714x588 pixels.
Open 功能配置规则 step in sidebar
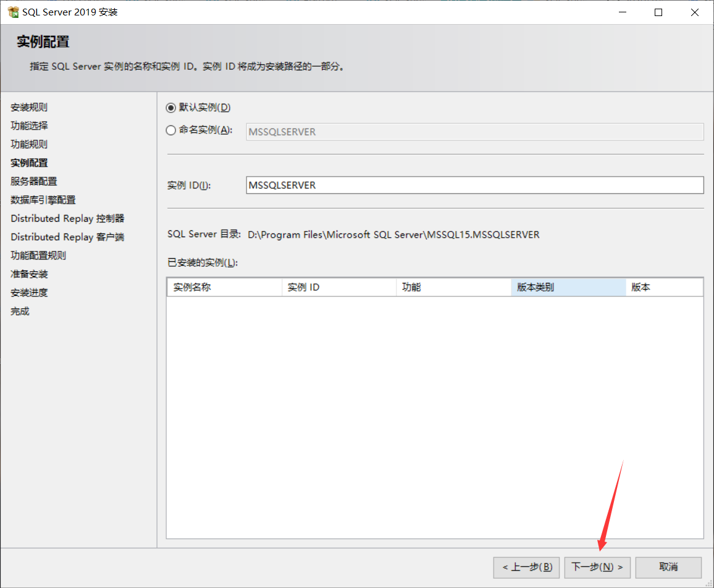pyautogui.click(x=38, y=256)
